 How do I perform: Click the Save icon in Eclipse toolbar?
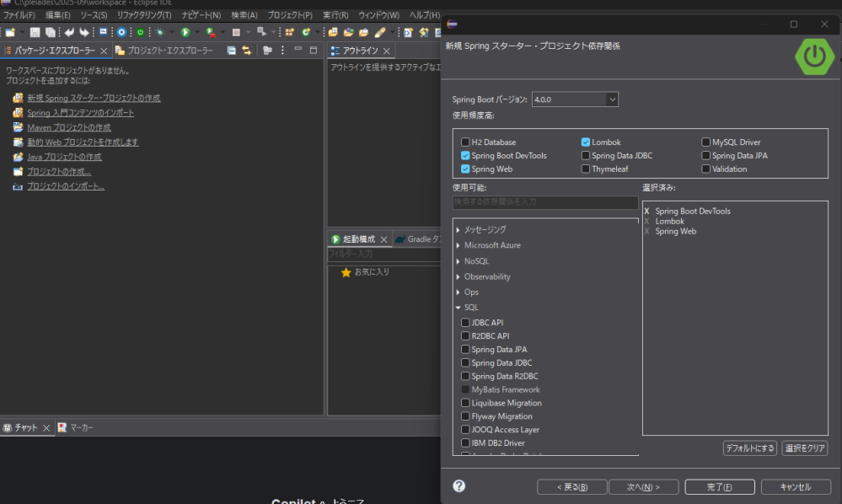coord(35,32)
